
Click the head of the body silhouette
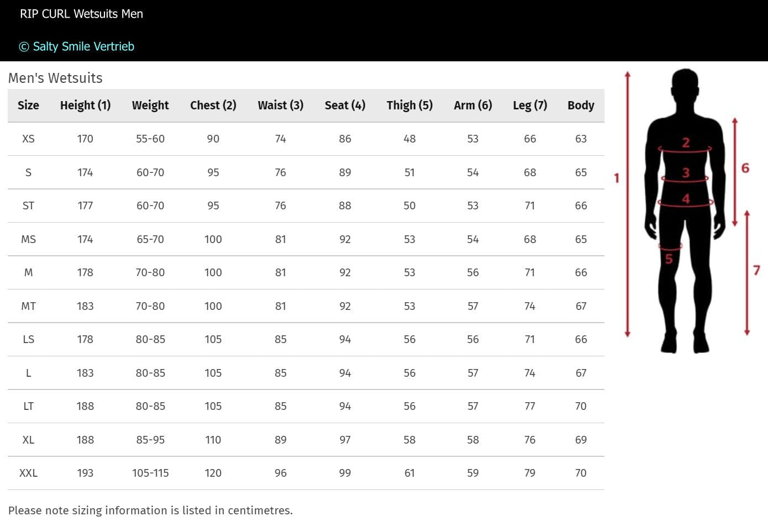tap(685, 84)
